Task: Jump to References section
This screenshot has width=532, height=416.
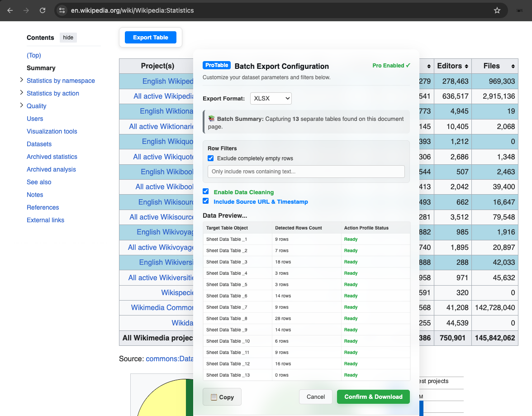Action: tap(43, 207)
